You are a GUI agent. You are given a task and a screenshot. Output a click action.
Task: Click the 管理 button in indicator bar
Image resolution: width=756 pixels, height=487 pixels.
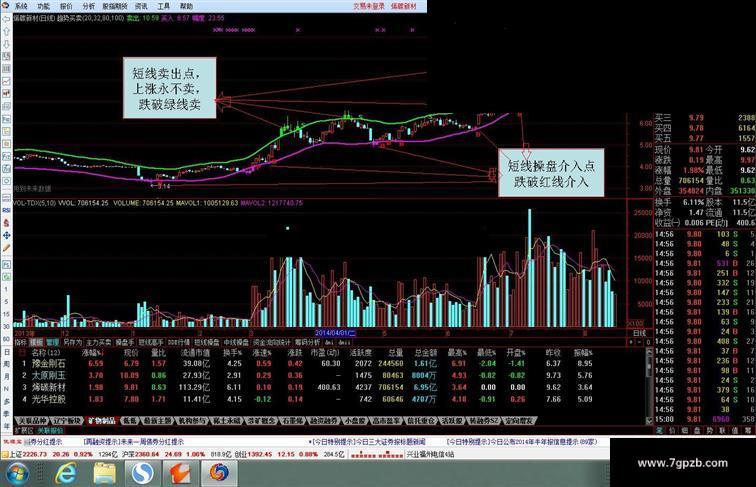[x=53, y=342]
